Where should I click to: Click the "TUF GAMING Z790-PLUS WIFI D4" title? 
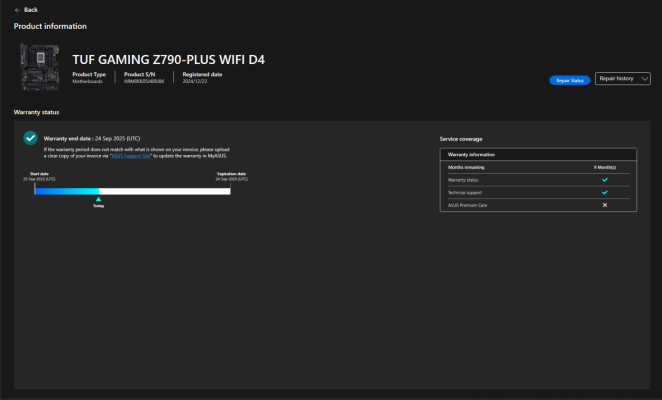(x=168, y=60)
